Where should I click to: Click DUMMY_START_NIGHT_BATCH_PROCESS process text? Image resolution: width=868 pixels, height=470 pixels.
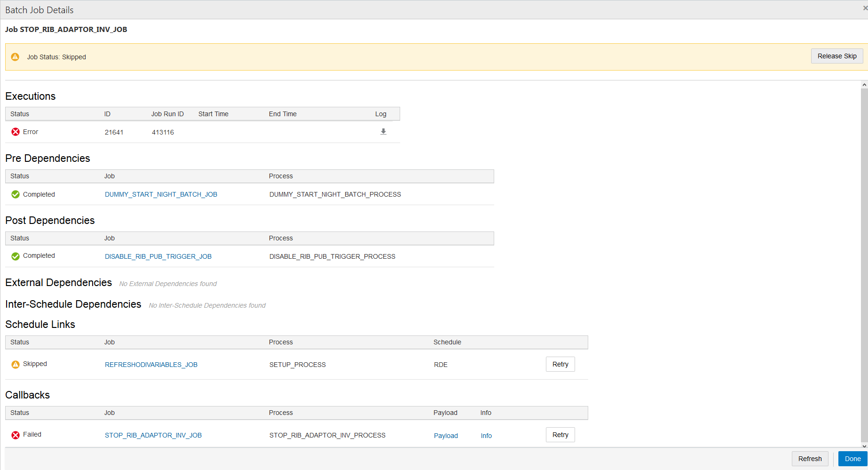(335, 194)
